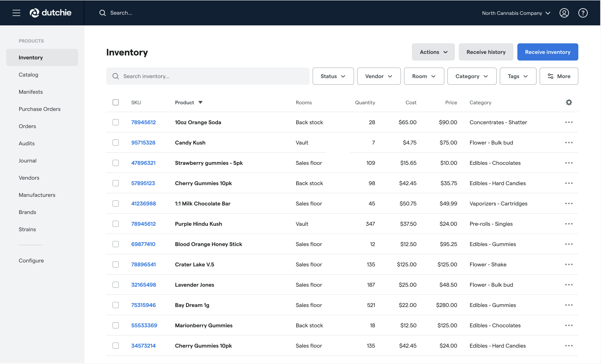Open the column settings gear icon
This screenshot has height=364, width=601.
pyautogui.click(x=569, y=102)
